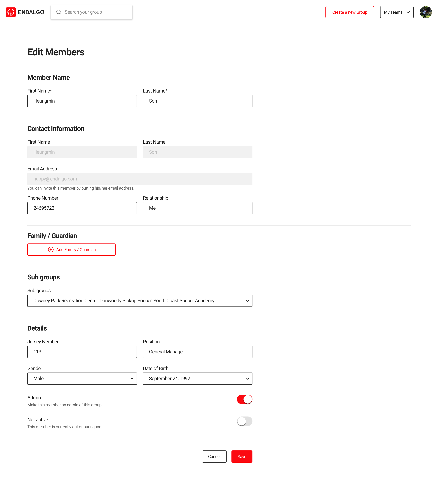
Task: Click the Position field with General Manager
Action: [198, 352]
